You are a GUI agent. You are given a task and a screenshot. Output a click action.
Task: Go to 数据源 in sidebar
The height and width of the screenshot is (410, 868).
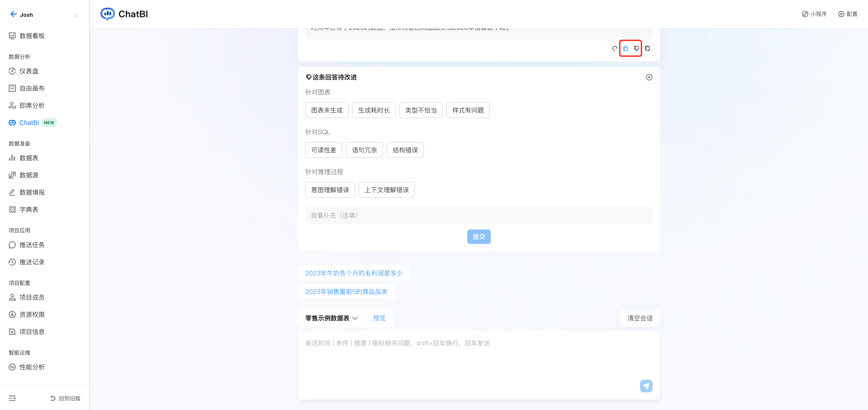coord(29,175)
